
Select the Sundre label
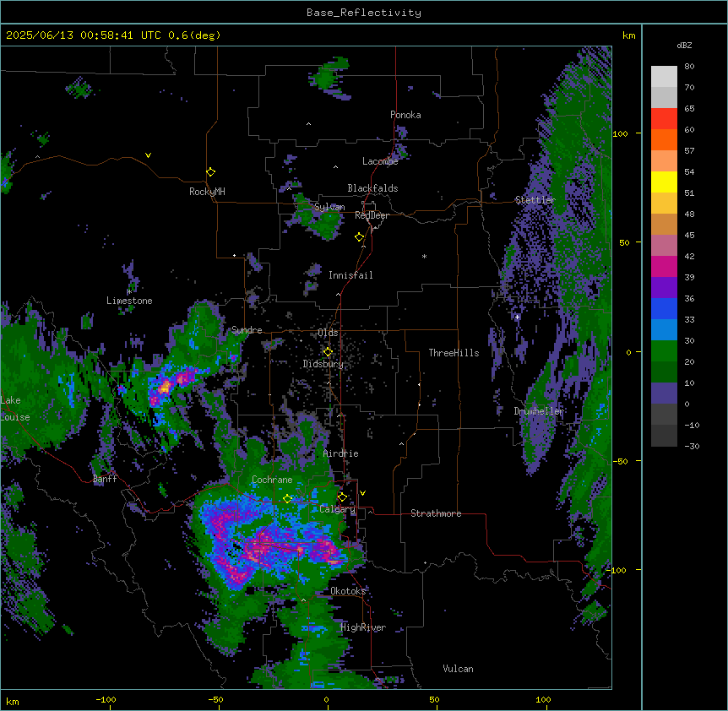(x=247, y=330)
